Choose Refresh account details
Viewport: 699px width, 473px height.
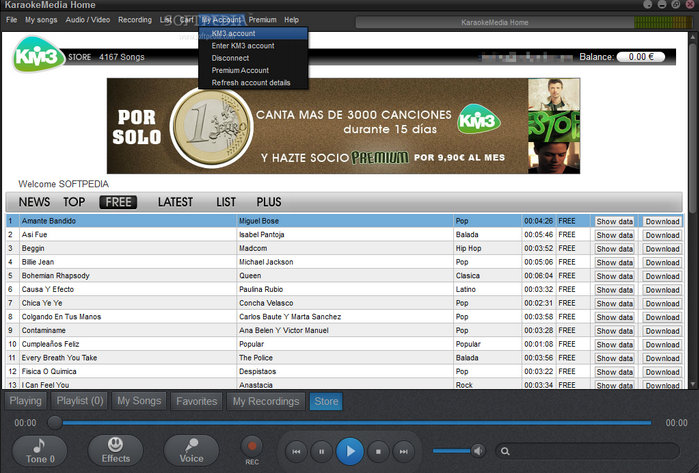coord(253,82)
